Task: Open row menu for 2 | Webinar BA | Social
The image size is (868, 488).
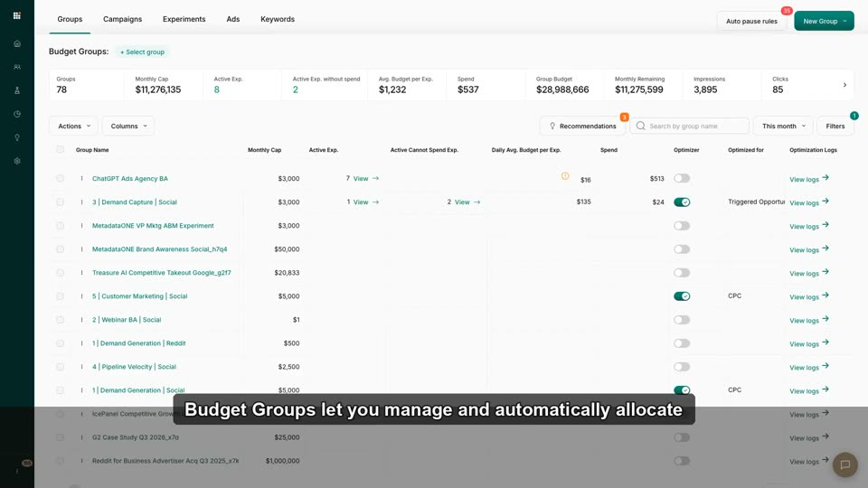Action: [81, 320]
